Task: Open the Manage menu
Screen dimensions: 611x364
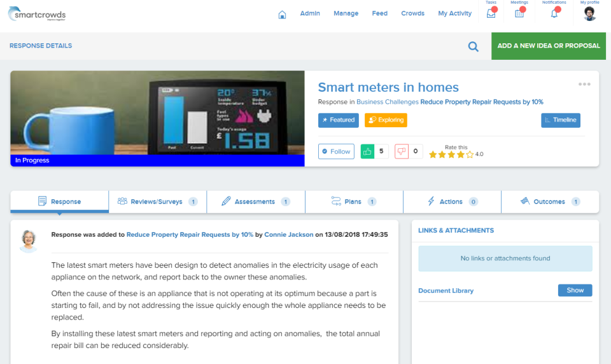Action: tap(346, 13)
